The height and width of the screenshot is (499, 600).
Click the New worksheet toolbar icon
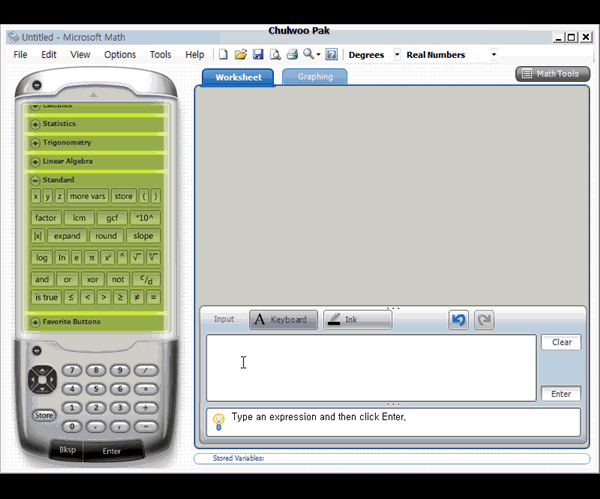[x=223, y=54]
